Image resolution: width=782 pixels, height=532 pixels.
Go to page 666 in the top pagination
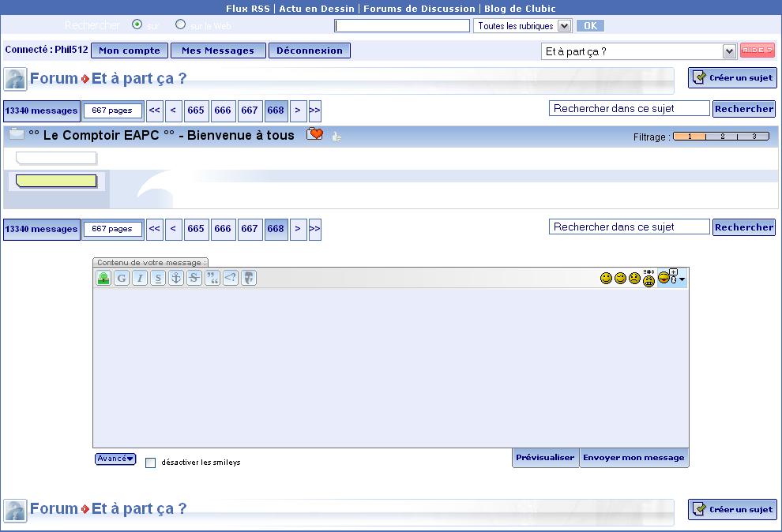click(x=223, y=111)
